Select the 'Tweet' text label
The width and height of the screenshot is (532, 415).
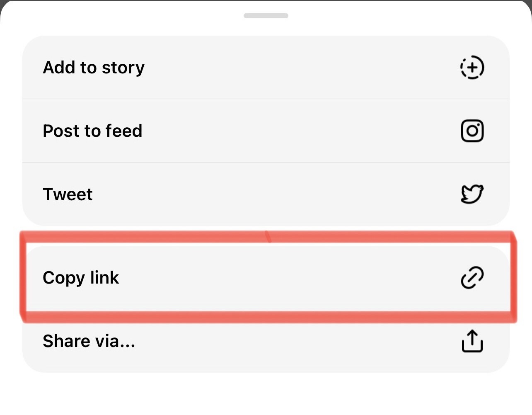[x=68, y=194]
